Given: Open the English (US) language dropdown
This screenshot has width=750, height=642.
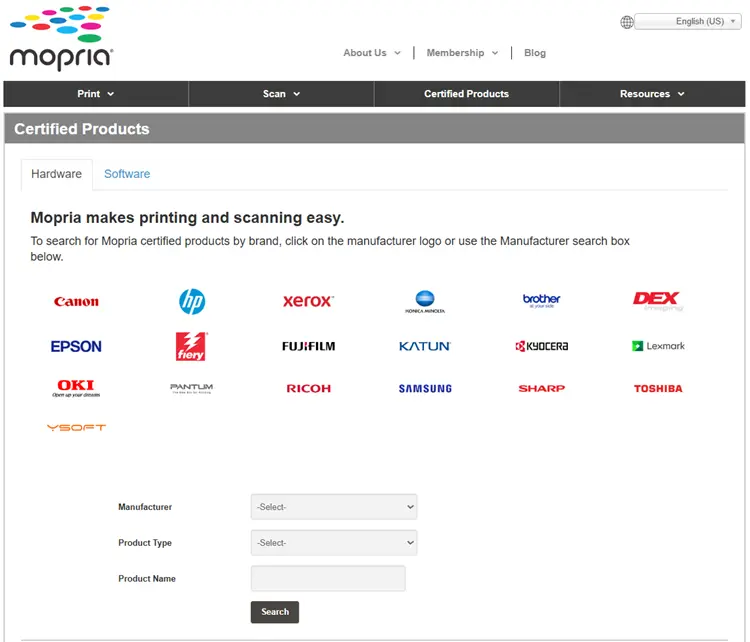Looking at the screenshot, I should point(688,22).
